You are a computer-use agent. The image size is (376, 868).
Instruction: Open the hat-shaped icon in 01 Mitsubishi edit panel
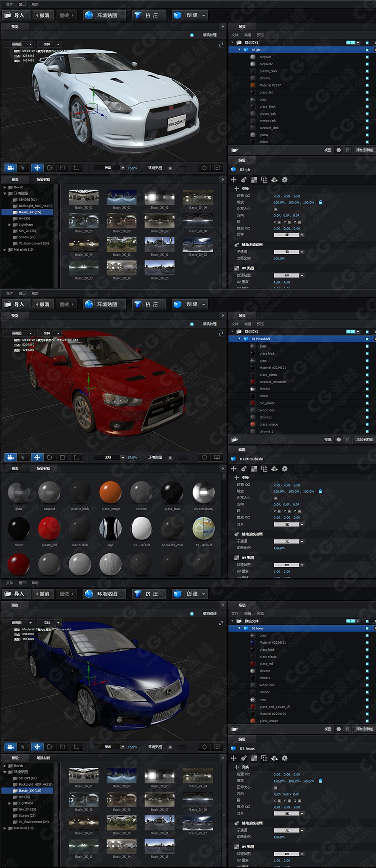(274, 468)
